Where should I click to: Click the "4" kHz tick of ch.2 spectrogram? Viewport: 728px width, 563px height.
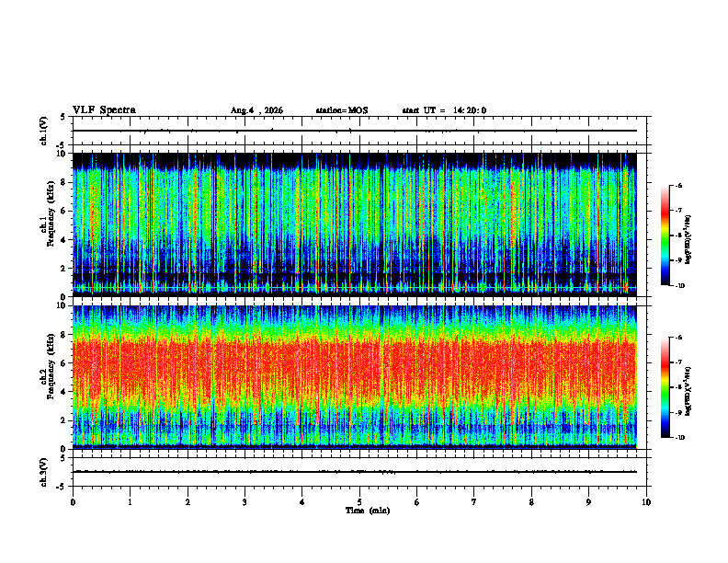point(65,392)
